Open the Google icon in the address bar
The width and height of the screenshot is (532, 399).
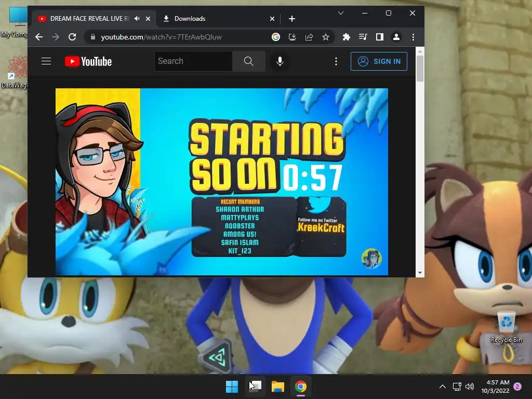pos(276,37)
